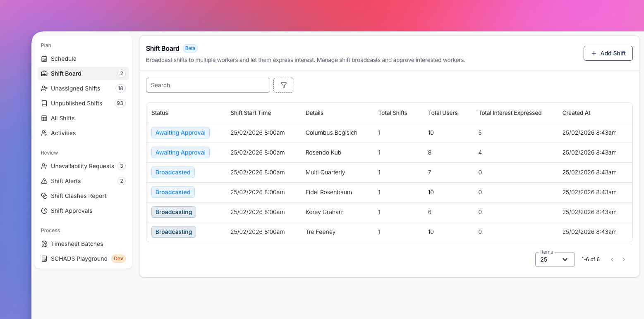Open Unavailability Requests menu item

click(82, 166)
